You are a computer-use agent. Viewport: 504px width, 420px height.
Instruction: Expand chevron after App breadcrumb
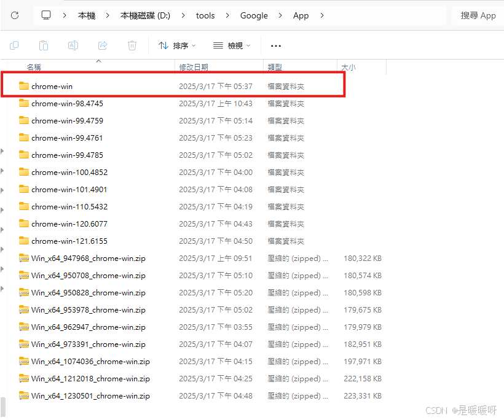(322, 15)
